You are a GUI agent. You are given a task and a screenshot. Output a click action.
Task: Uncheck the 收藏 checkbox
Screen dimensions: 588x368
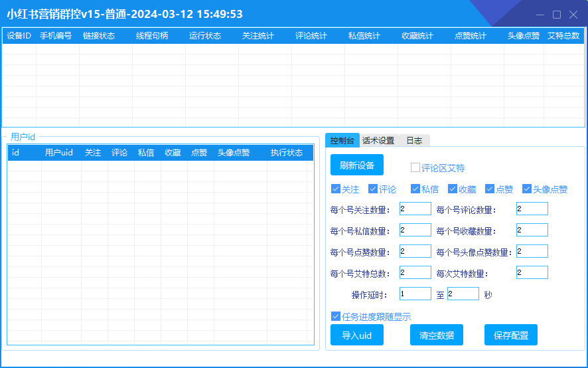(x=453, y=189)
